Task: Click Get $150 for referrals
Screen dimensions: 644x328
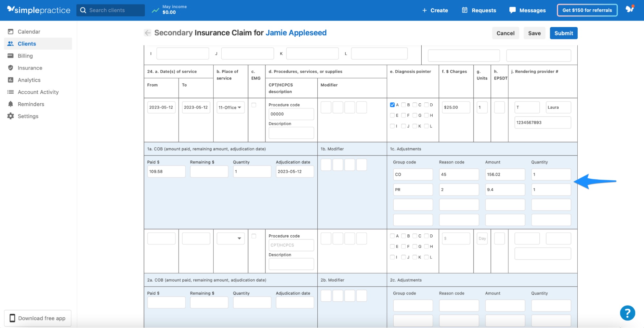Action: pos(587,10)
